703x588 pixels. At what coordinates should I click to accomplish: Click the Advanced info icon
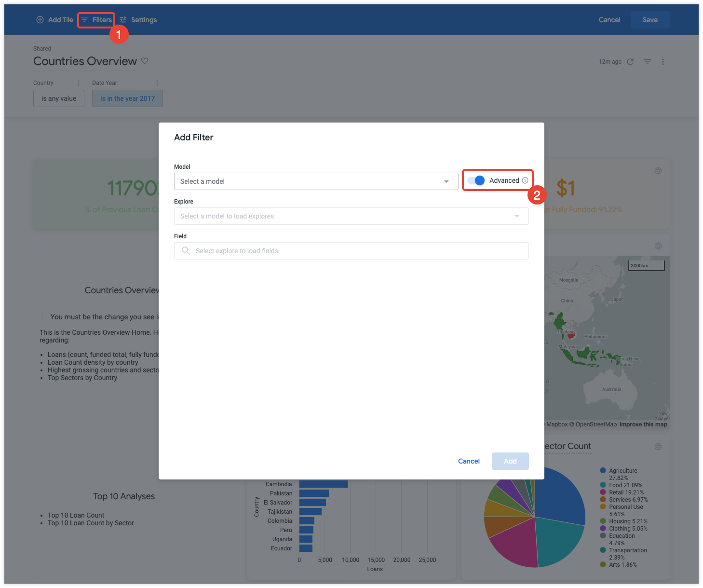[525, 180]
